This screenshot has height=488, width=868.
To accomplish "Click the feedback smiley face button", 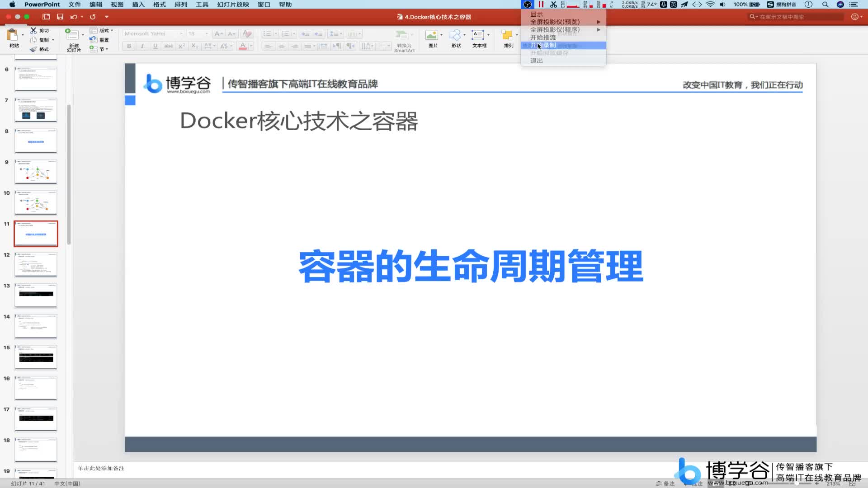I will [854, 17].
